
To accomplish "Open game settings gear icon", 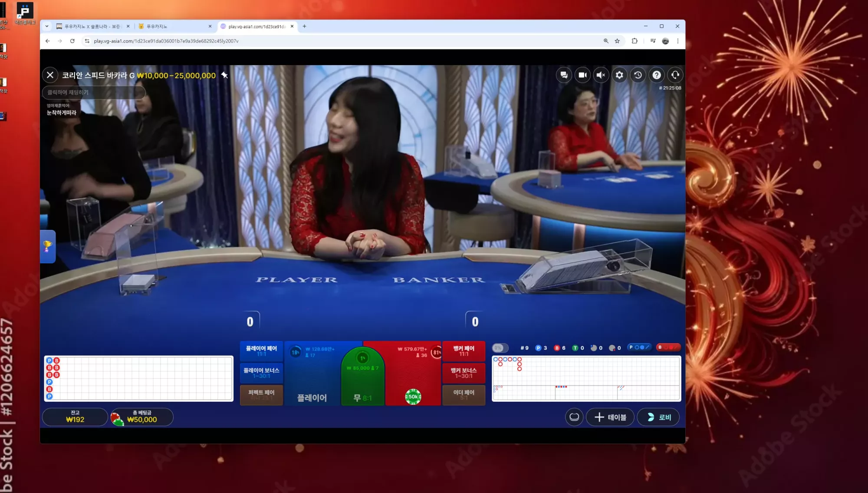I will (x=619, y=75).
